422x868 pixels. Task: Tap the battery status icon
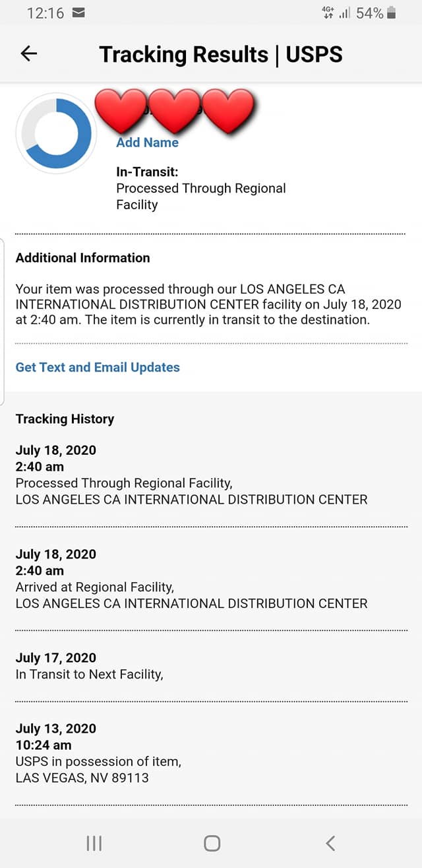[x=392, y=13]
